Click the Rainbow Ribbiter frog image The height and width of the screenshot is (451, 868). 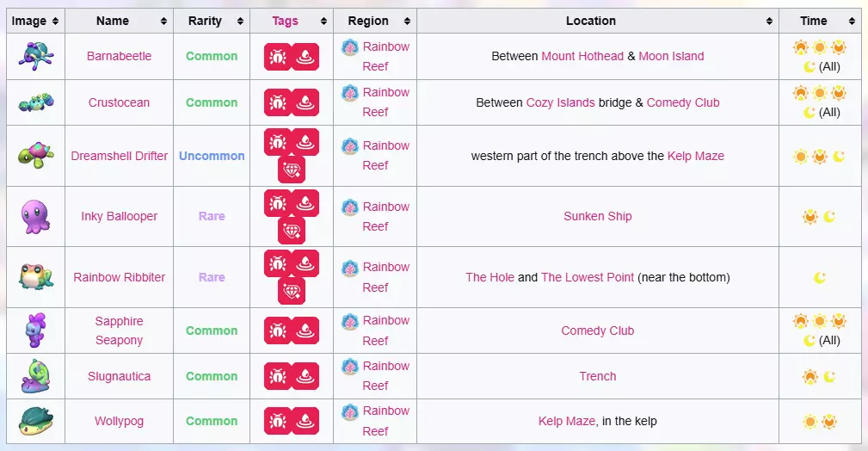point(35,276)
